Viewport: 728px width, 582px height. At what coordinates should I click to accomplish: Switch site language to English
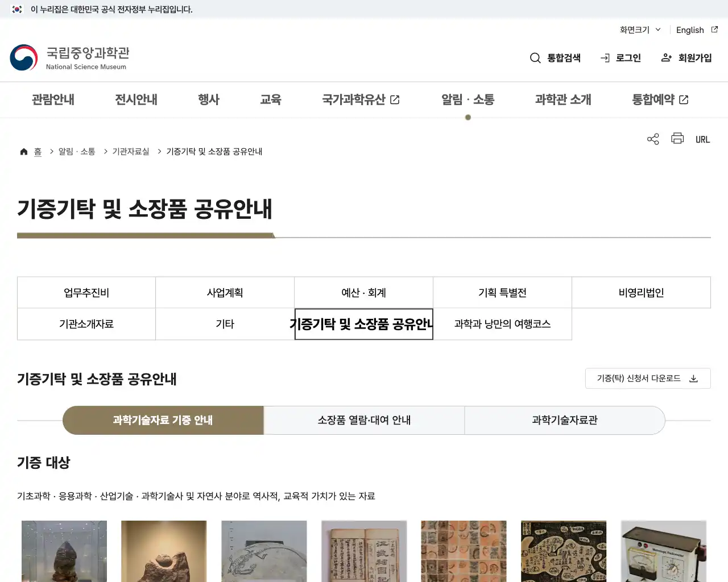tap(689, 30)
